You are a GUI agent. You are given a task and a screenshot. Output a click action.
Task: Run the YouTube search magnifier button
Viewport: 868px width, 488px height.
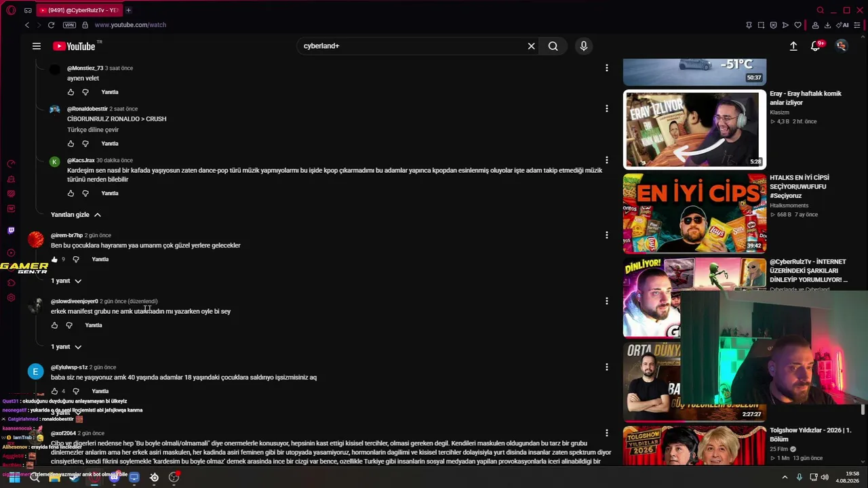[x=553, y=46]
